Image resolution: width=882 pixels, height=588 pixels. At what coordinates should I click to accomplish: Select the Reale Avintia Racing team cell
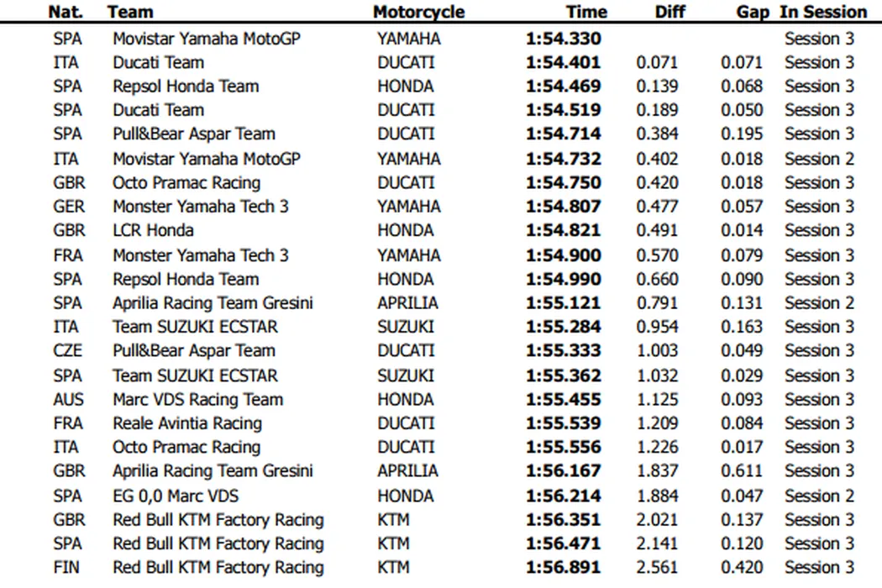[187, 423]
